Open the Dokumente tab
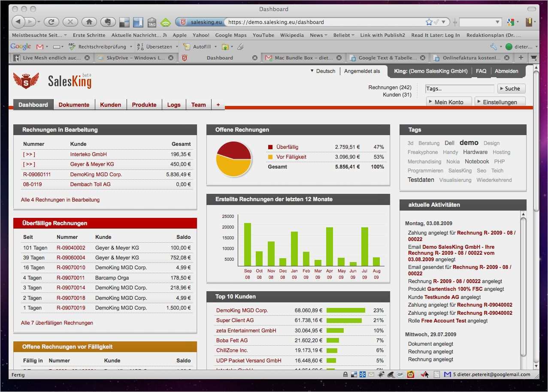The width and height of the screenshot is (548, 392). (74, 105)
